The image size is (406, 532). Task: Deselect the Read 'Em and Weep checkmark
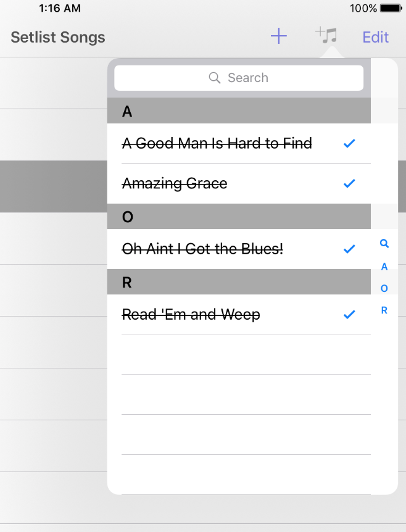[349, 315]
